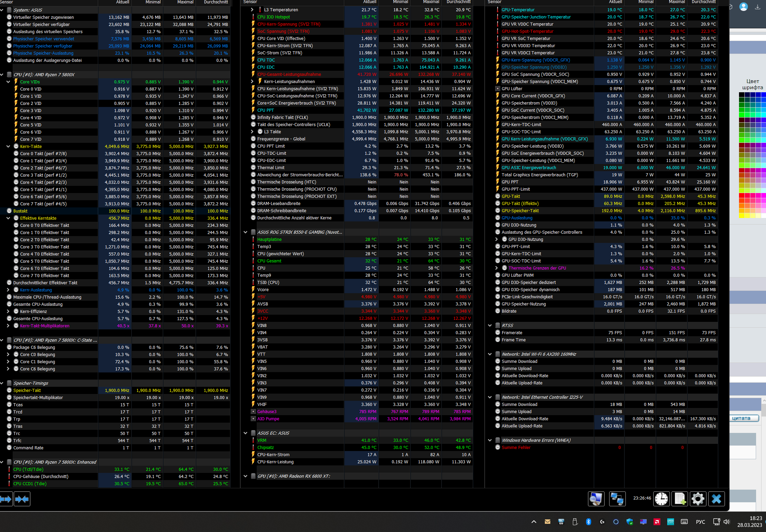Click the Bluetooth tray icon
The width and height of the screenshot is (766, 532).
pos(588,522)
